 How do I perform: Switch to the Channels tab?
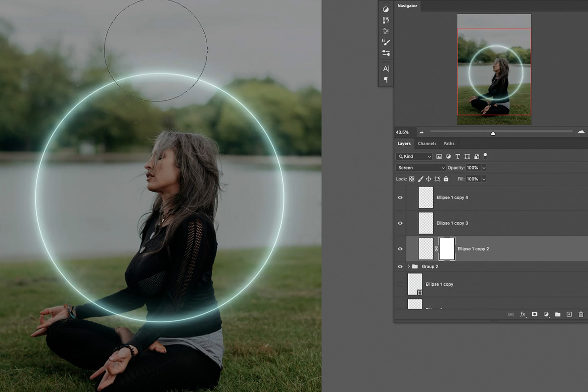(x=427, y=143)
